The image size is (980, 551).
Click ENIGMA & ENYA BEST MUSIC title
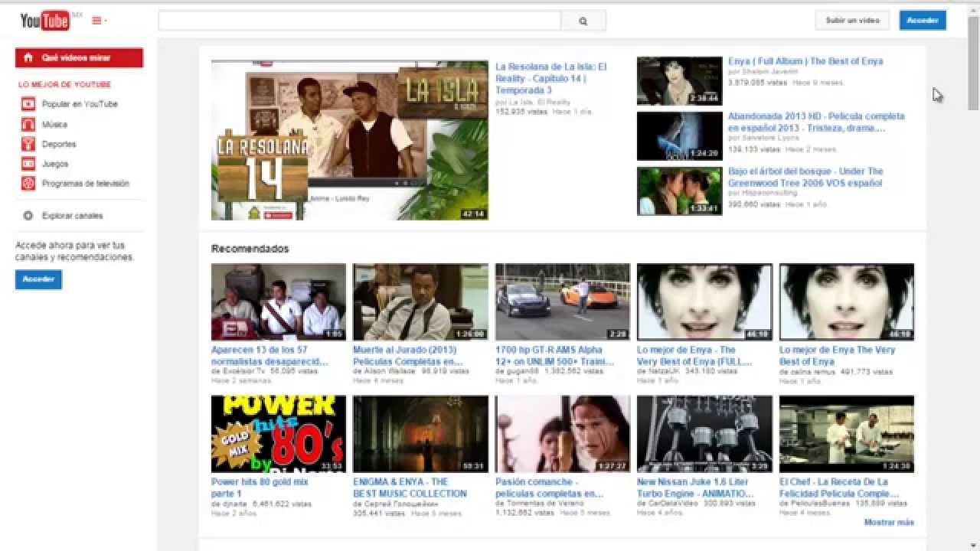tap(410, 487)
